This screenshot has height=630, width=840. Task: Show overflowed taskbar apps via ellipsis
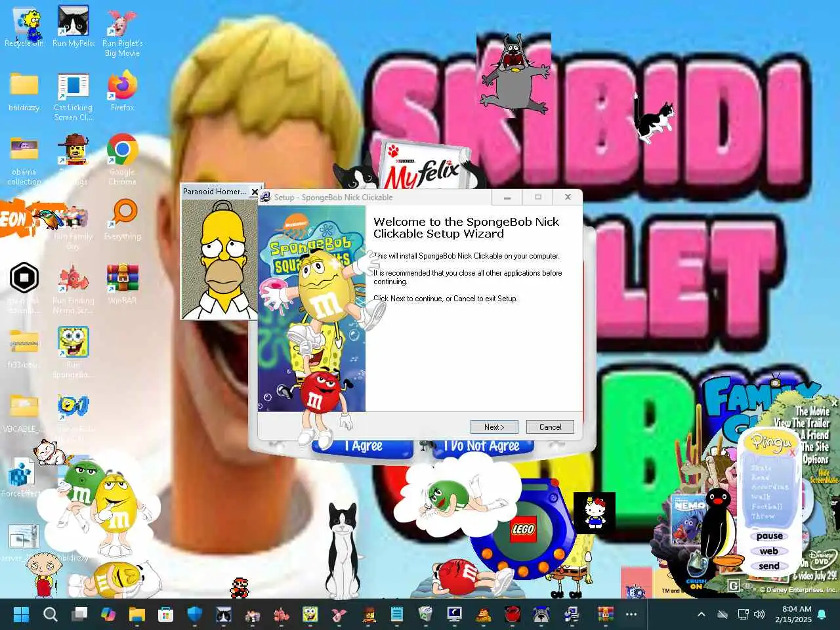pos(631,614)
